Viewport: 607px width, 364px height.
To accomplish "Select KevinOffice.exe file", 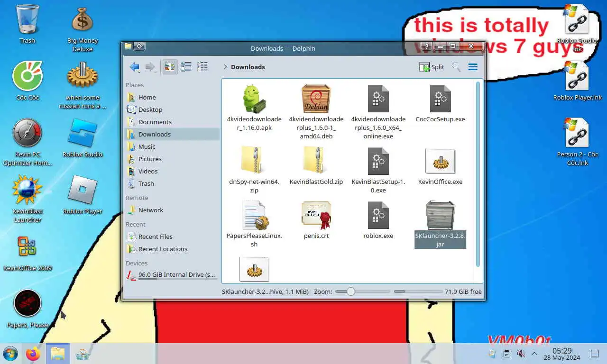I will [x=440, y=166].
